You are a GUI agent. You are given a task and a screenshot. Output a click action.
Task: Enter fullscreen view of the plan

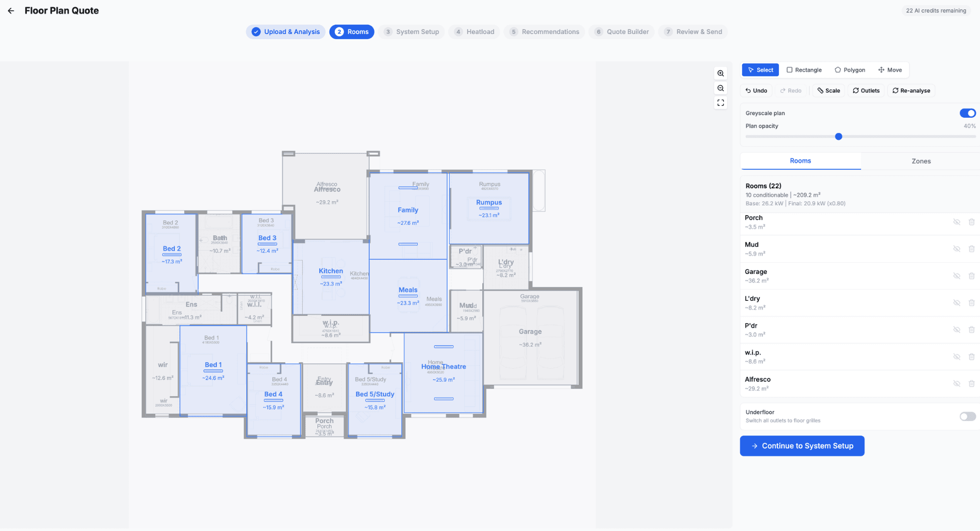click(x=721, y=103)
